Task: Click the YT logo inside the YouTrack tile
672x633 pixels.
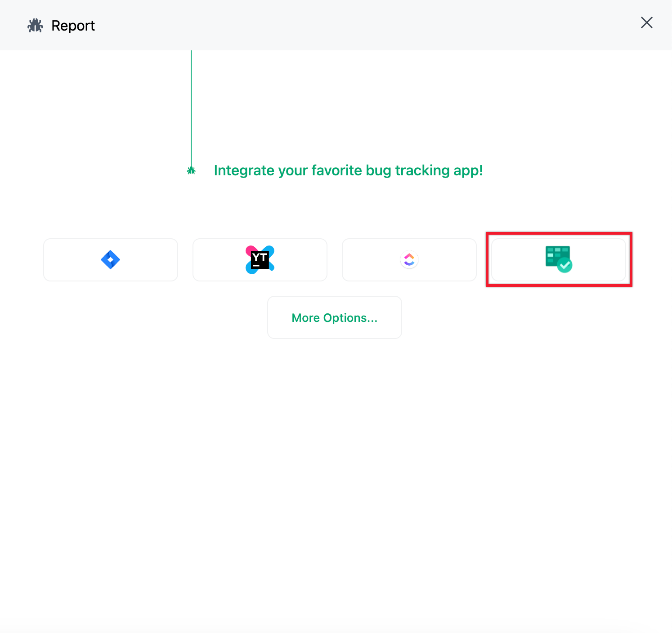Action: [260, 259]
